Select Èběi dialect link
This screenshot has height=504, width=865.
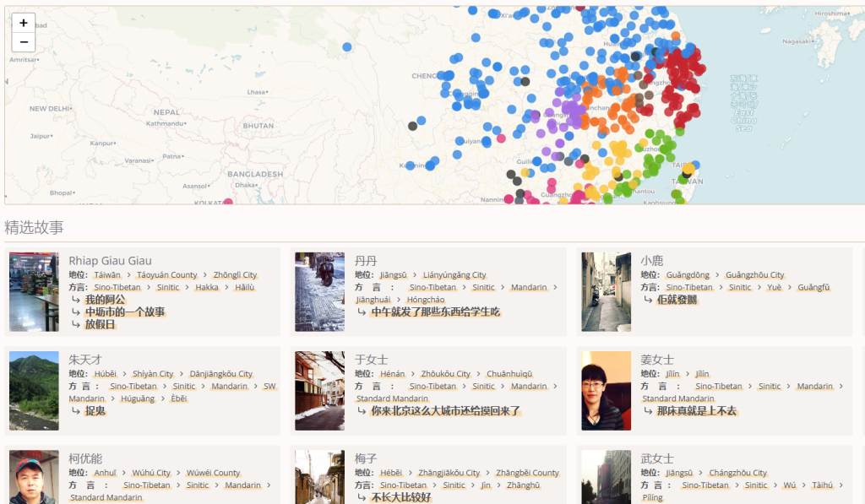179,398
